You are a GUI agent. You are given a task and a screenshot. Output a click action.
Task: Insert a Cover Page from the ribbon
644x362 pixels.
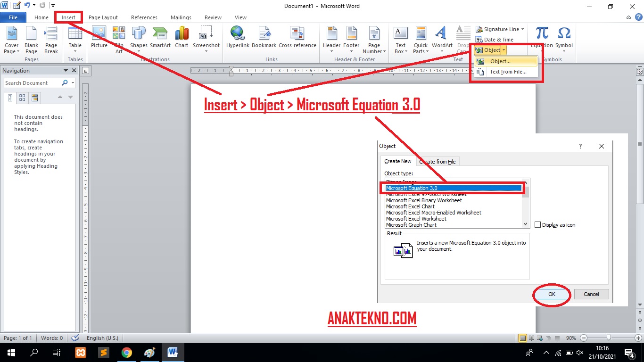coord(11,40)
